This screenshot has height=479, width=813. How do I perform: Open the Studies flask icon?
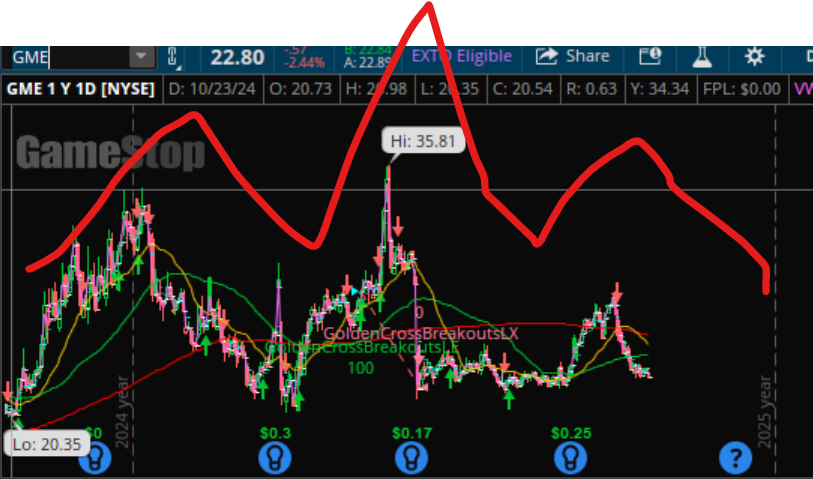coord(703,56)
